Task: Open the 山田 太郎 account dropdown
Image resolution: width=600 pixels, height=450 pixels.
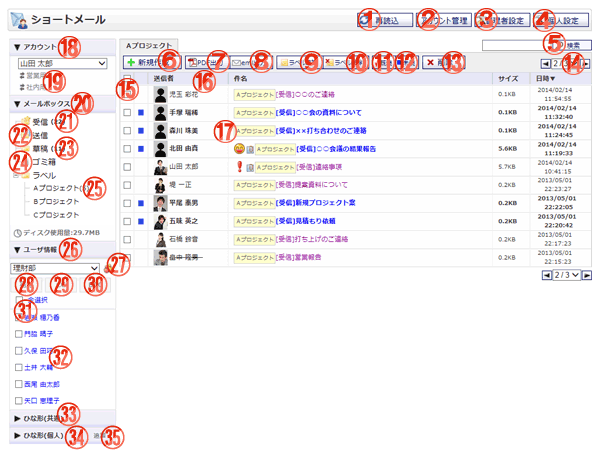Action: (63, 63)
